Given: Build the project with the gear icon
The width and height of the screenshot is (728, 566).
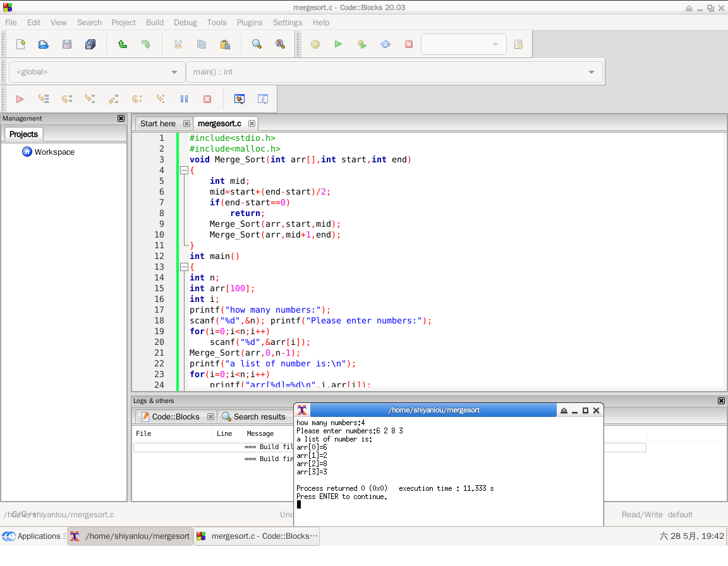Looking at the screenshot, I should pyautogui.click(x=315, y=44).
